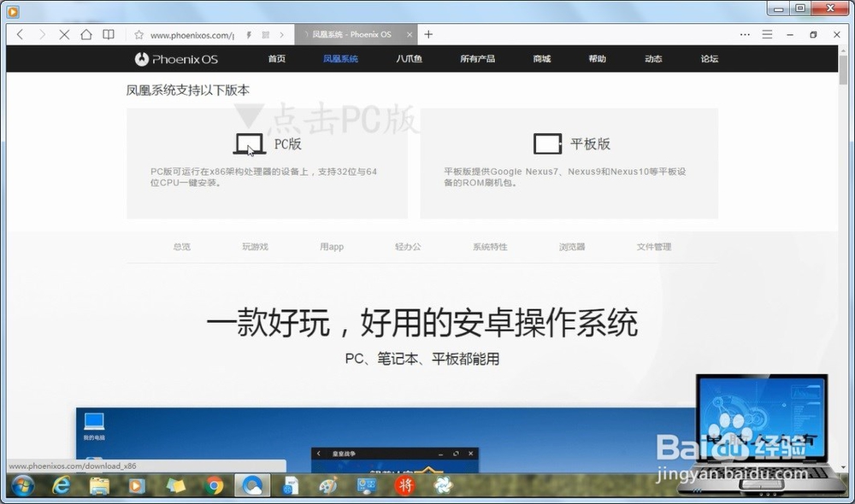Screen dimensions: 855x504
Task: Open the 八爪鱼 navigation item
Action: pyautogui.click(x=409, y=59)
